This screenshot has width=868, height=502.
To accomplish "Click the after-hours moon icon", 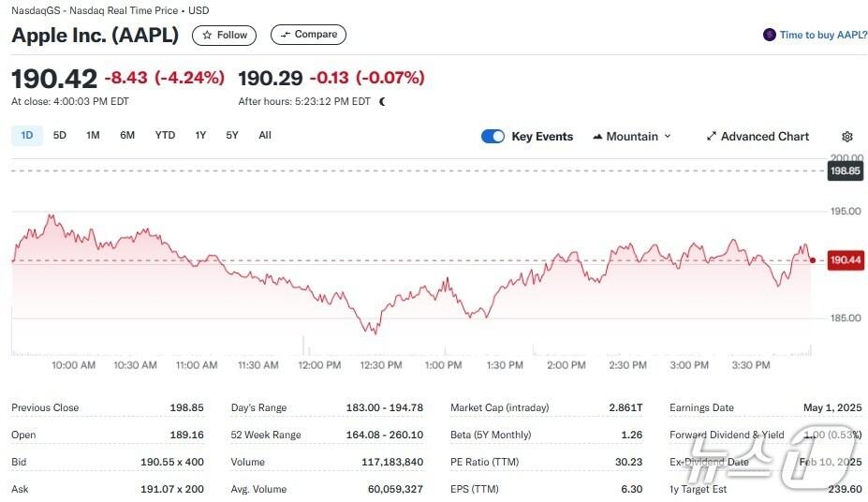I will pos(382,101).
